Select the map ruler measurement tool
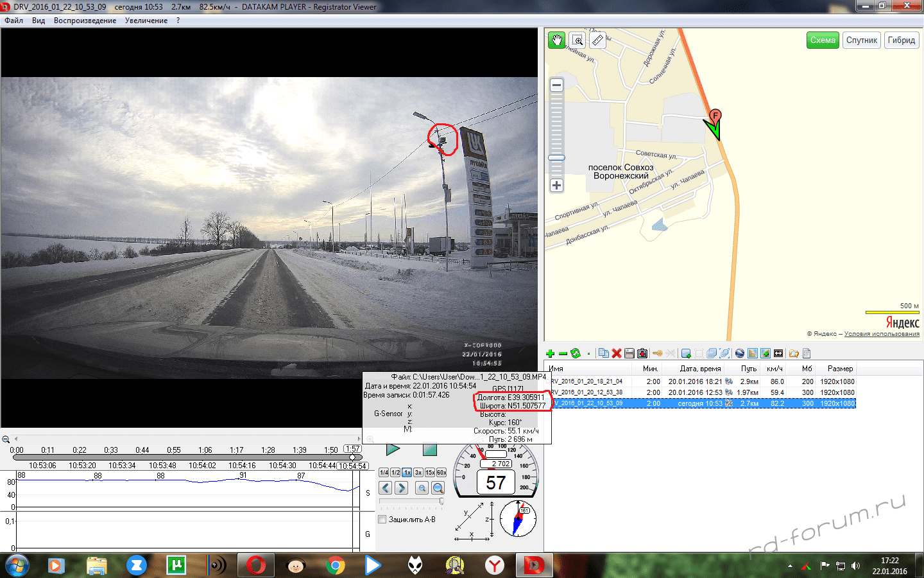This screenshot has width=924, height=578. pyautogui.click(x=597, y=40)
